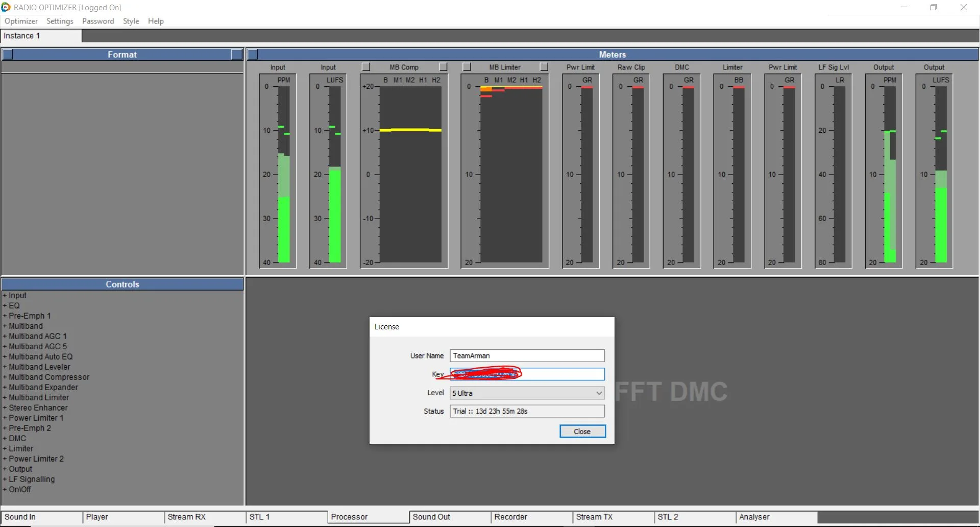The width and height of the screenshot is (980, 527).
Task: Click the MB Limiter meter display
Action: click(505, 171)
